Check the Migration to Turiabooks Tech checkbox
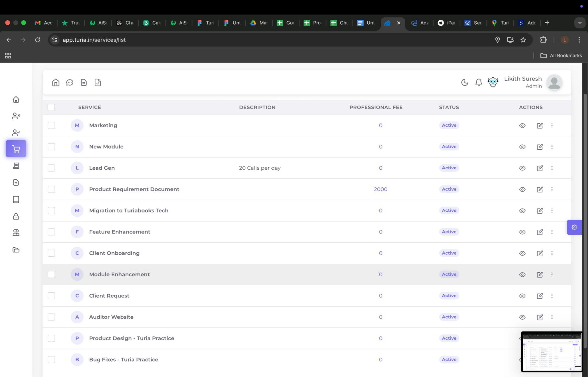The image size is (588, 377). (x=51, y=211)
